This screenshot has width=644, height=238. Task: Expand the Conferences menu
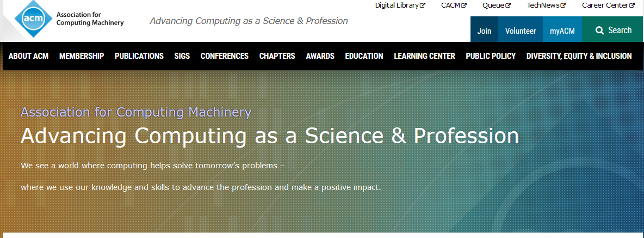pos(225,56)
